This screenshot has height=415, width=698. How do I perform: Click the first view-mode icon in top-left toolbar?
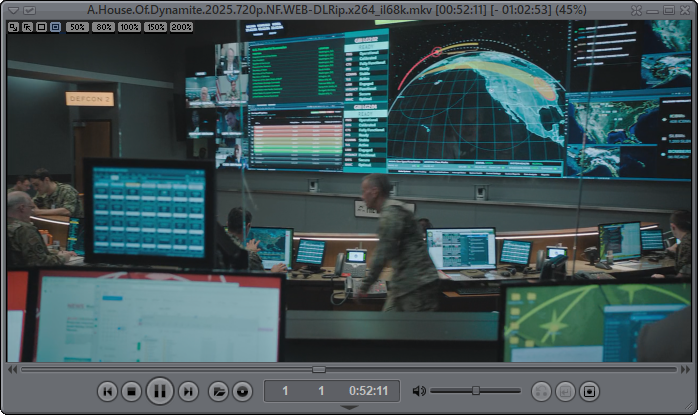tap(13, 27)
